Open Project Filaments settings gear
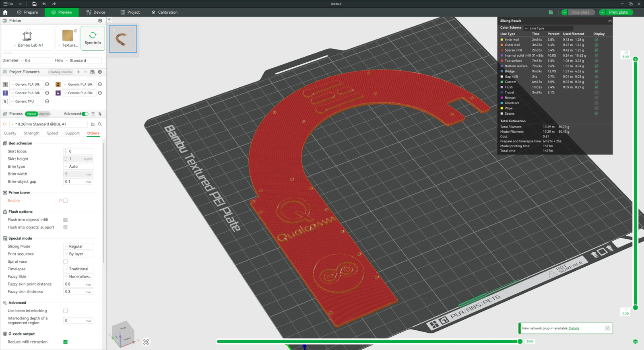Screen dimensions: 644x350 (x=100, y=72)
